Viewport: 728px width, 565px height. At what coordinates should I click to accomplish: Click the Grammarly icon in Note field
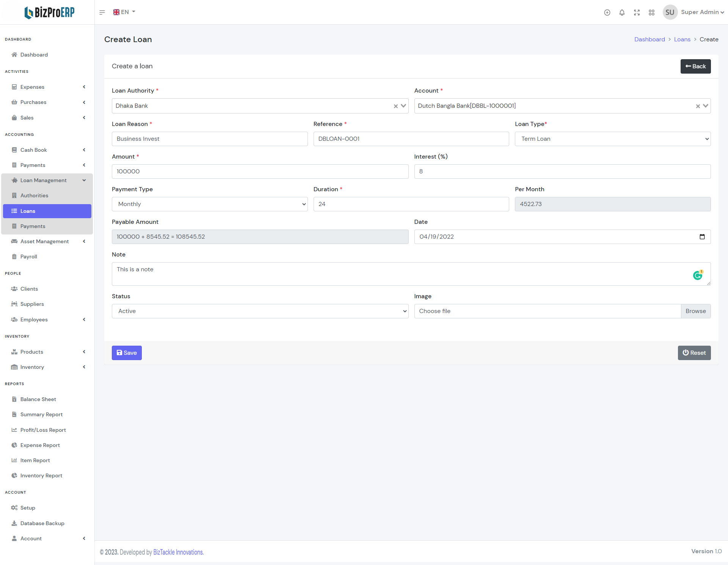697,275
